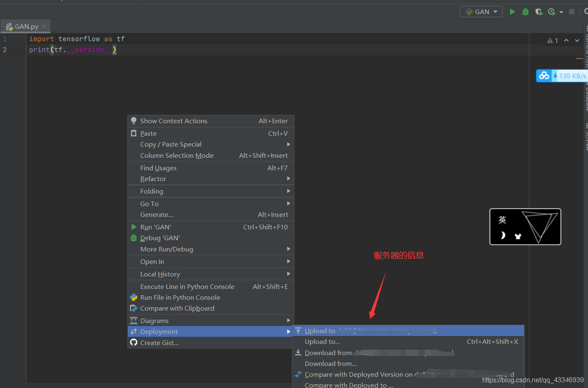This screenshot has width=588, height=388.
Task: Click highlighted Upload to server item
Action: 408,331
